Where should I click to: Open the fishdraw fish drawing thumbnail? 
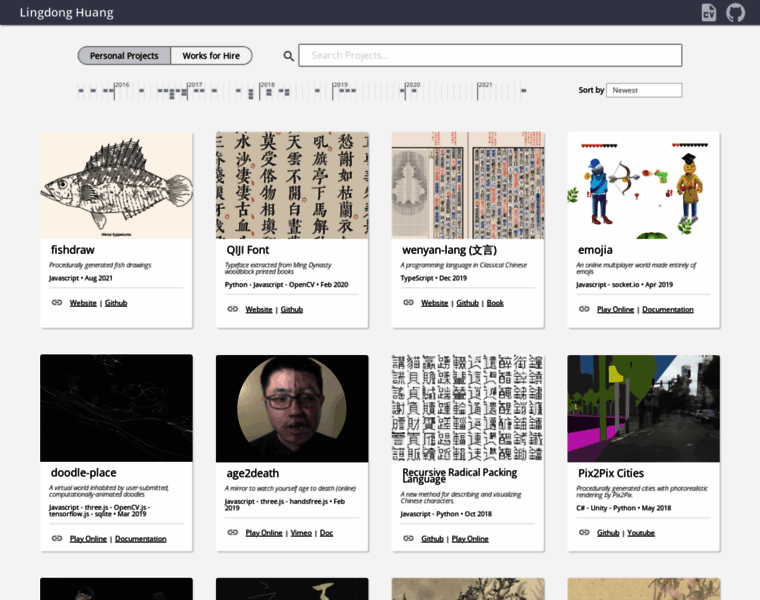pos(116,185)
